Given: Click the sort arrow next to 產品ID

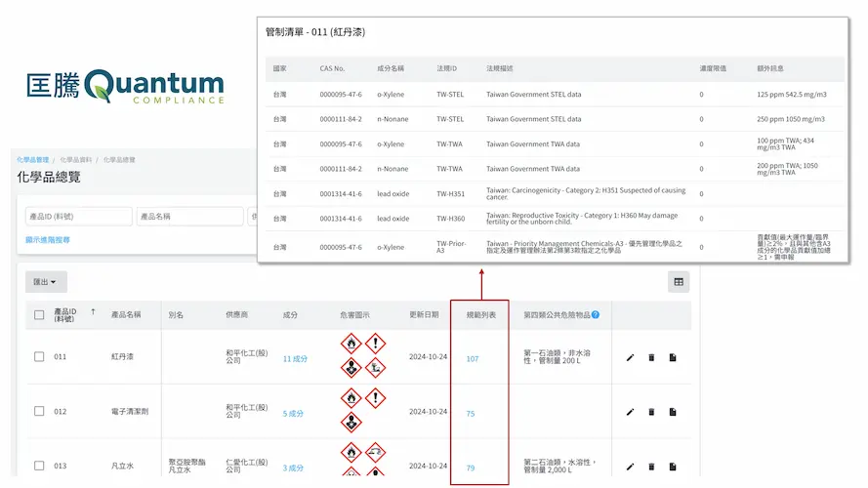Looking at the screenshot, I should pyautogui.click(x=94, y=312).
